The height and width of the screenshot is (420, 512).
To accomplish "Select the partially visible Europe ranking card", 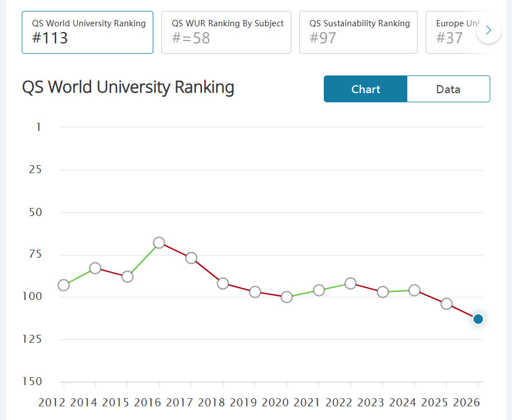I will (455, 32).
